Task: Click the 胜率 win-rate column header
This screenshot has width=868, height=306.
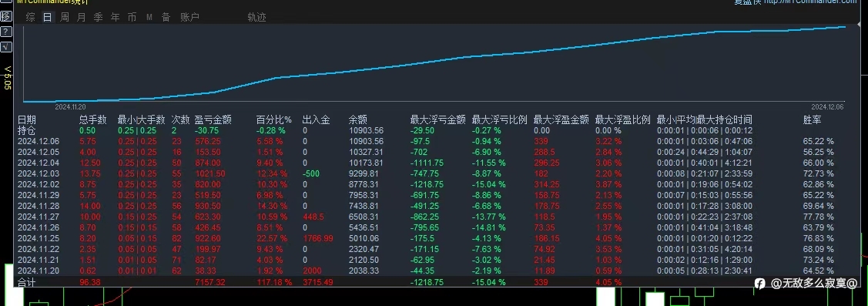Action: (812, 119)
